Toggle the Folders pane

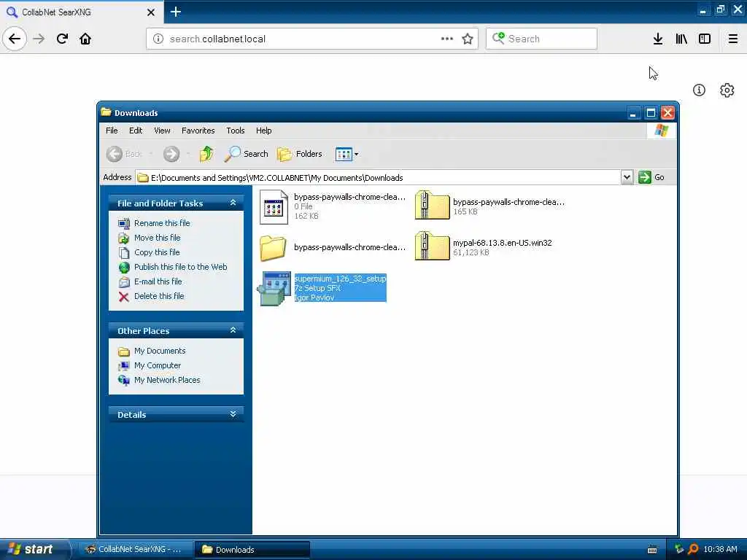(x=300, y=154)
